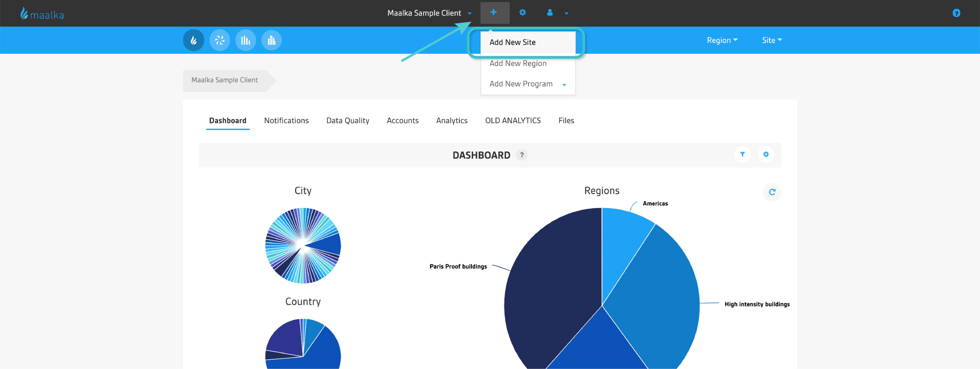Click the City chart title

click(303, 191)
